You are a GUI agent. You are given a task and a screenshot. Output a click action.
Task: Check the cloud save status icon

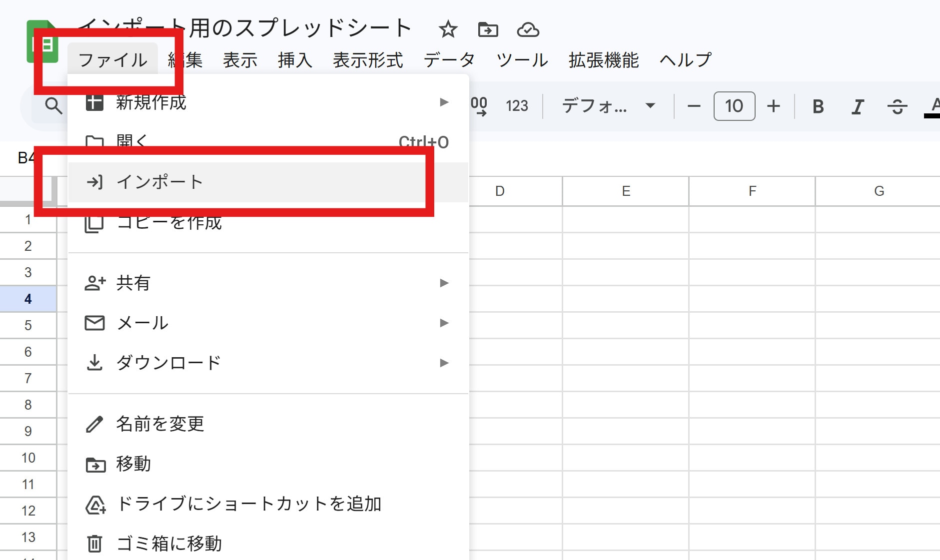(x=528, y=30)
